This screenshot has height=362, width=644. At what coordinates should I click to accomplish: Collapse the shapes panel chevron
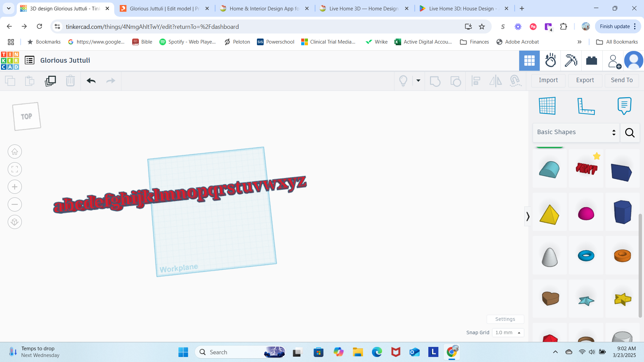pos(528,216)
